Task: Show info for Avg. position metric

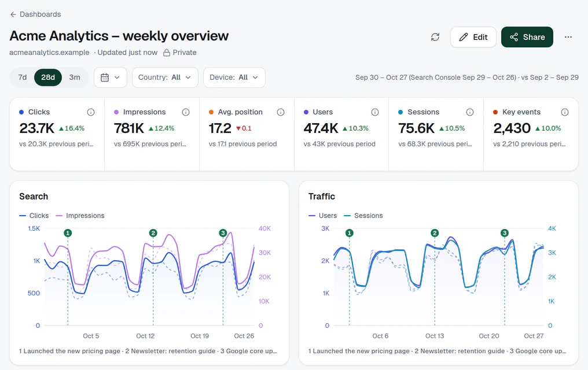Action: click(281, 112)
